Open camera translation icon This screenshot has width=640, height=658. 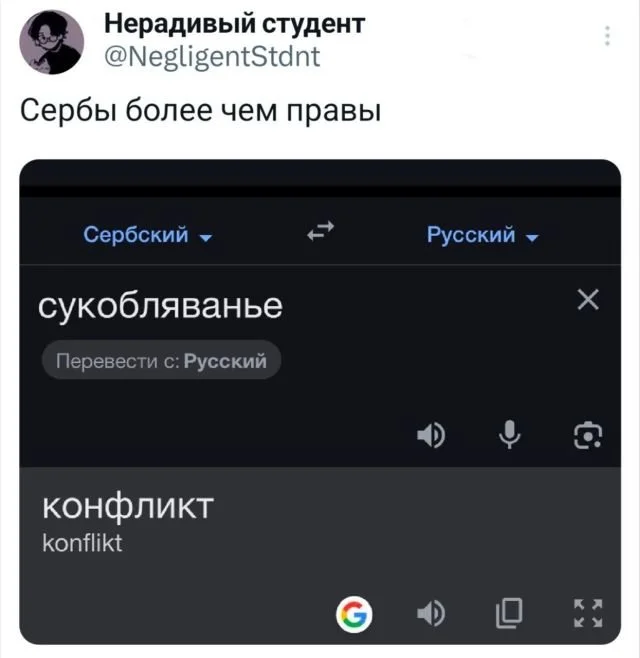coord(588,436)
